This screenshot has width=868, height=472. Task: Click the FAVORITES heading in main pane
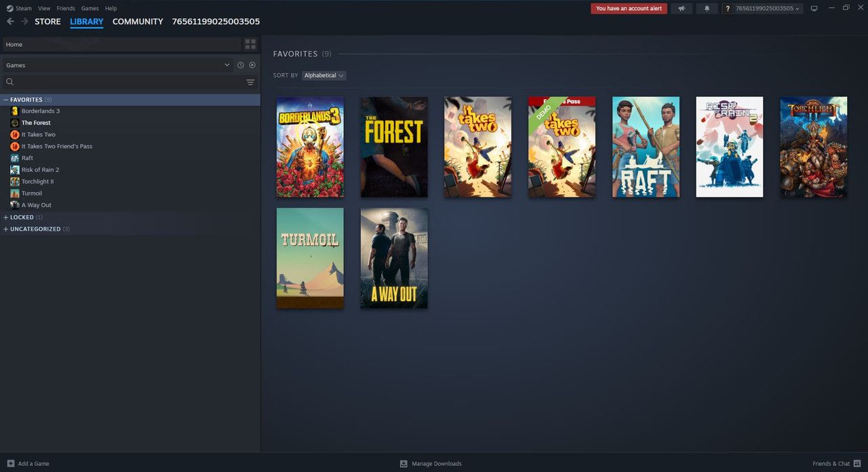coord(295,54)
